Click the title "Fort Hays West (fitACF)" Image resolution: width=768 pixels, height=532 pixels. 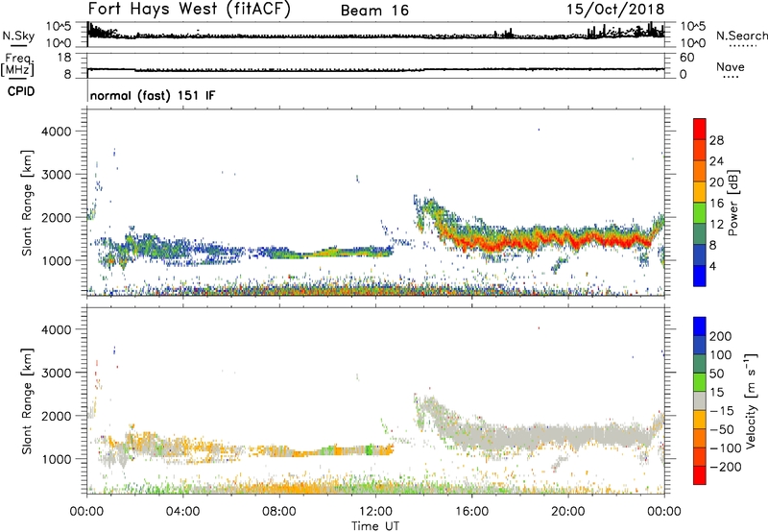(x=189, y=10)
